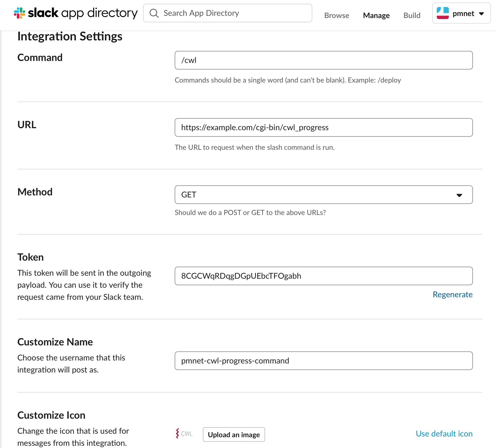The height and width of the screenshot is (448, 496).
Task: Click the pmnet workspace name label
Action: [463, 14]
